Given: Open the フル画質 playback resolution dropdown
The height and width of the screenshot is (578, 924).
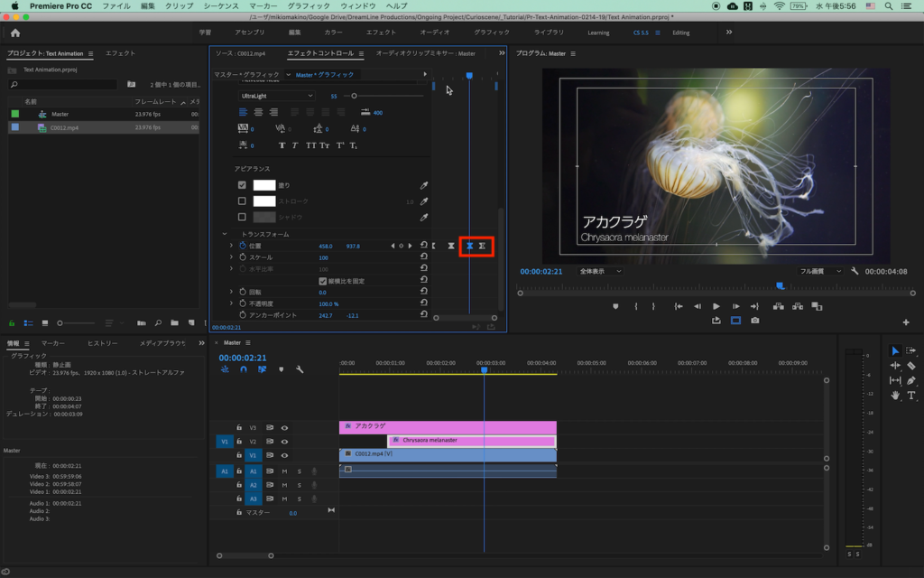Looking at the screenshot, I should coord(818,271).
